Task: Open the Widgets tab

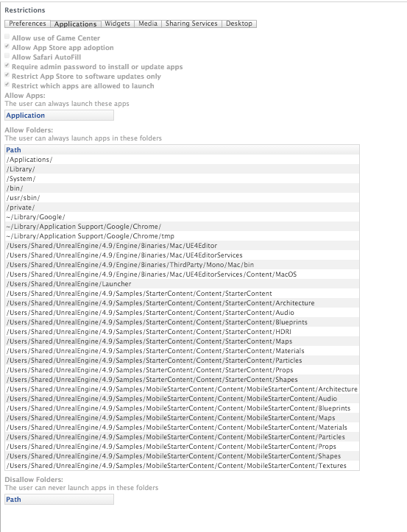Action: tap(118, 24)
